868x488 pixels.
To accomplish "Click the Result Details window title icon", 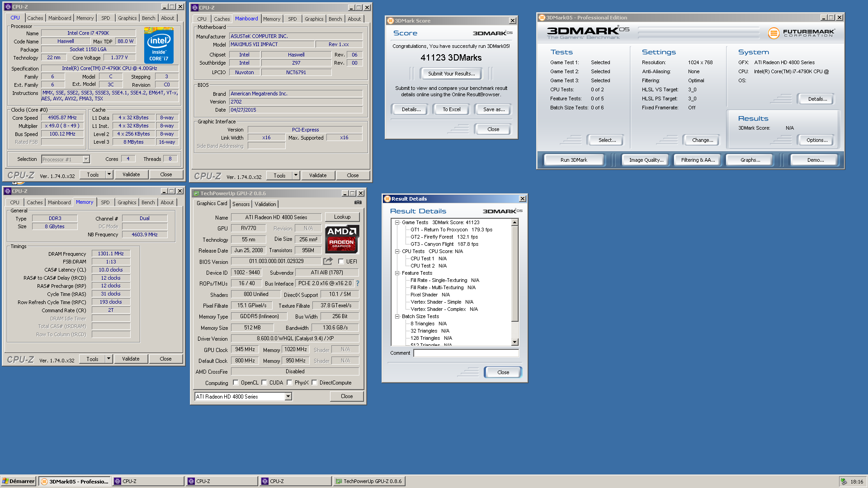I will (387, 199).
